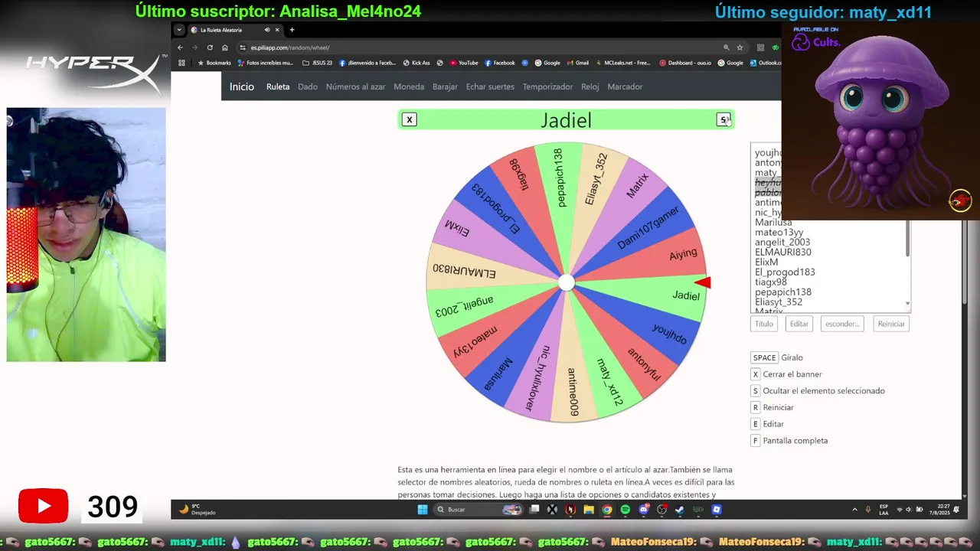The image size is (980, 551).
Task: Reload the piliapp page
Action: coord(210,47)
